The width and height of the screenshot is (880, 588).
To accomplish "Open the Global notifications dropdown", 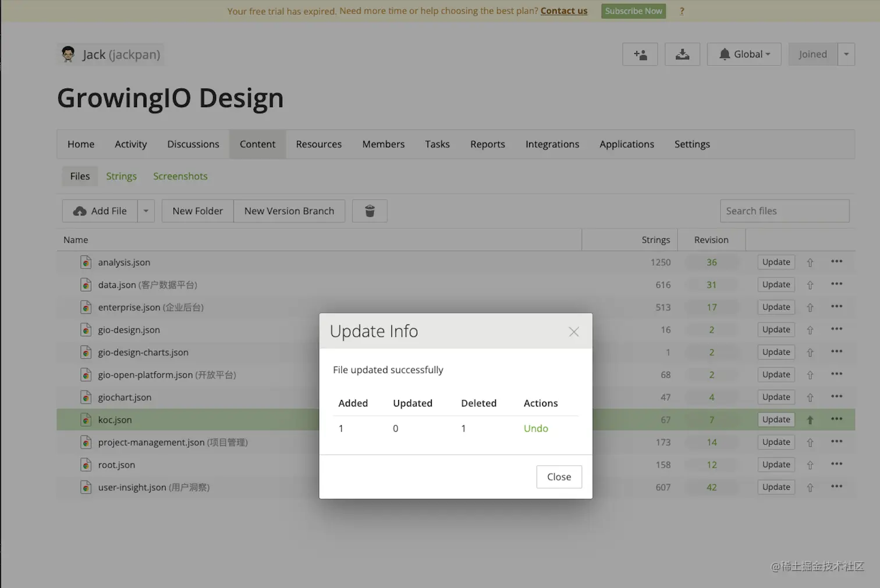I will pos(744,54).
